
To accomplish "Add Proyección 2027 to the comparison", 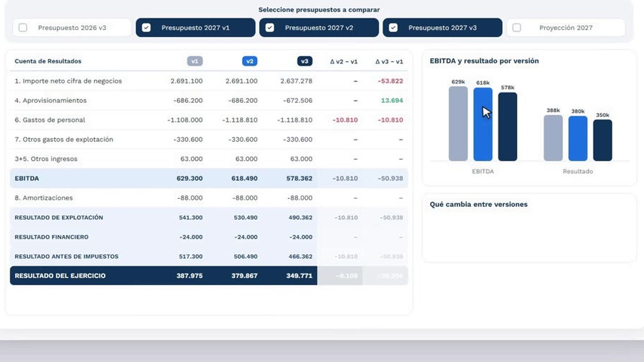I will (x=517, y=28).
